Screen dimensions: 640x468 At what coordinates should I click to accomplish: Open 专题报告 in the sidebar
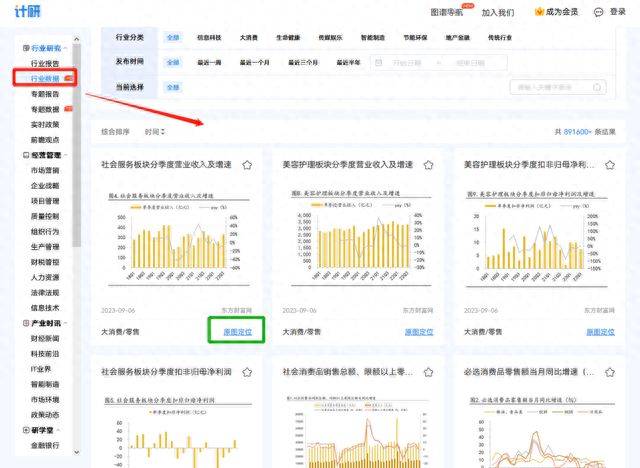[x=45, y=94]
